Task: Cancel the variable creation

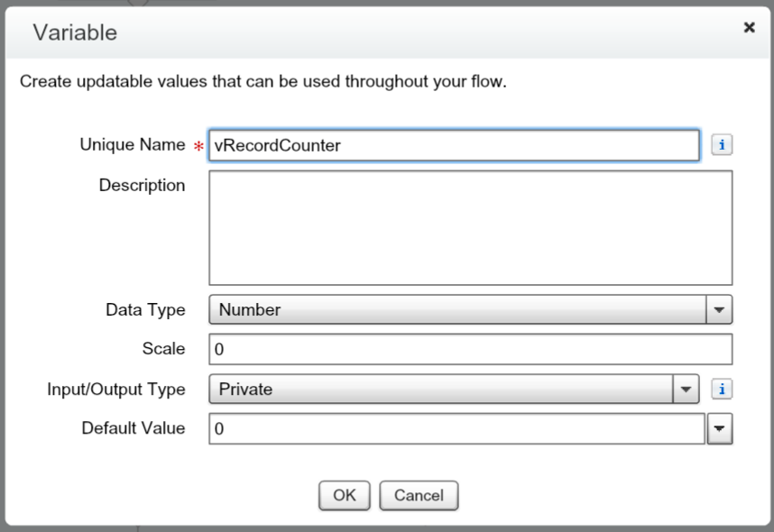Action: click(419, 495)
